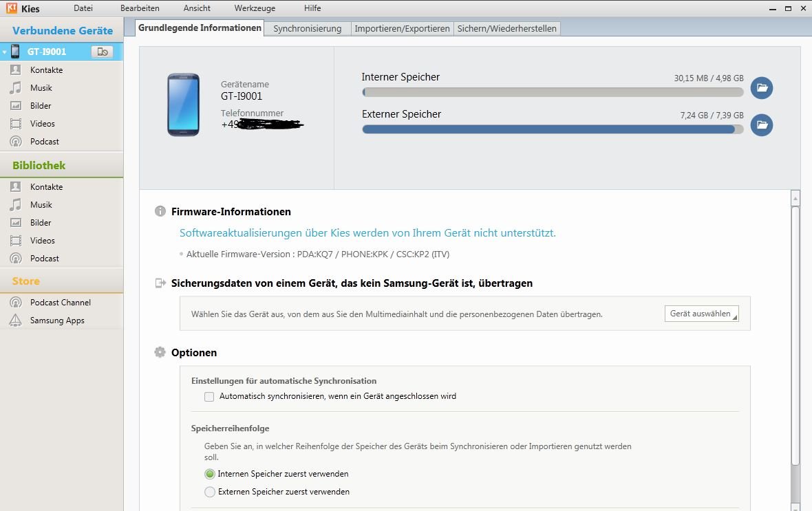Viewport: 812px width, 511px height.
Task: Collapse the GT-I9001 device tree arrow
Action: coord(4,52)
